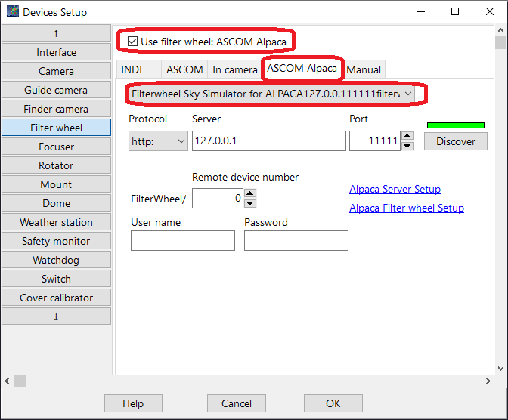The width and height of the screenshot is (508, 420).
Task: Click into the User name field
Action: click(183, 240)
